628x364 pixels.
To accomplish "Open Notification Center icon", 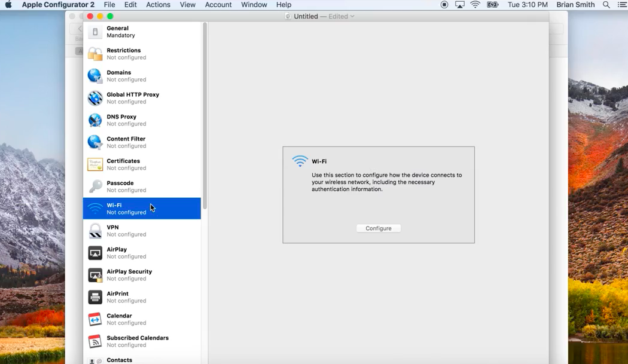I will [x=622, y=5].
